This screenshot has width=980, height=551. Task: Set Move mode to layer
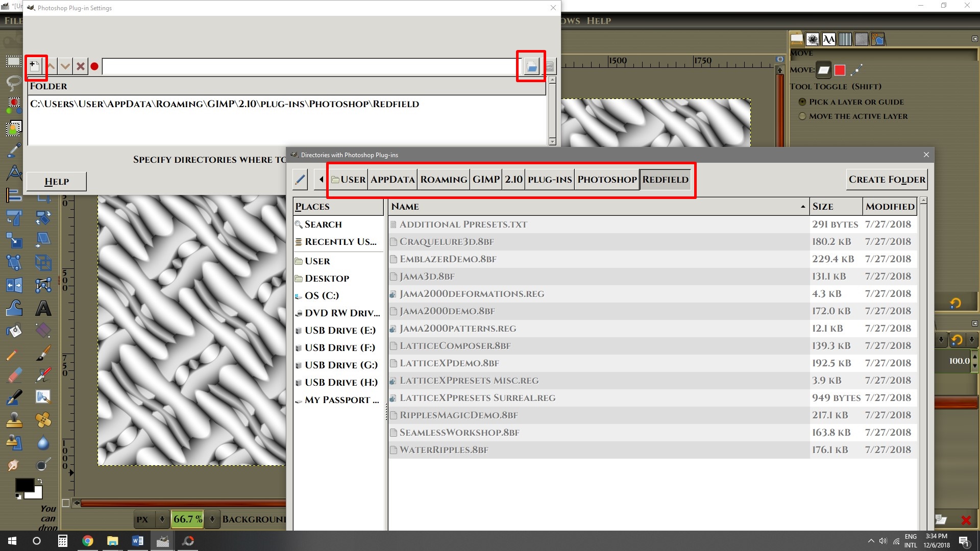point(823,70)
